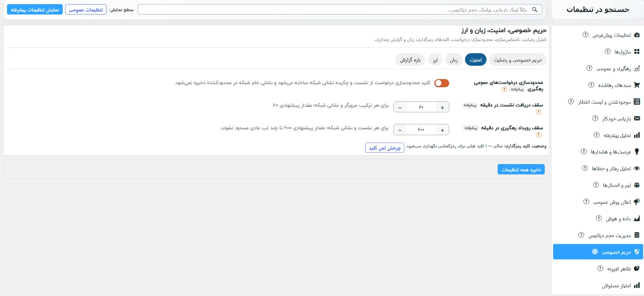This screenshot has width=644, height=296.
Task: Click help icon beside the رهگیری پیشرفته badge
Action: tap(504, 89)
